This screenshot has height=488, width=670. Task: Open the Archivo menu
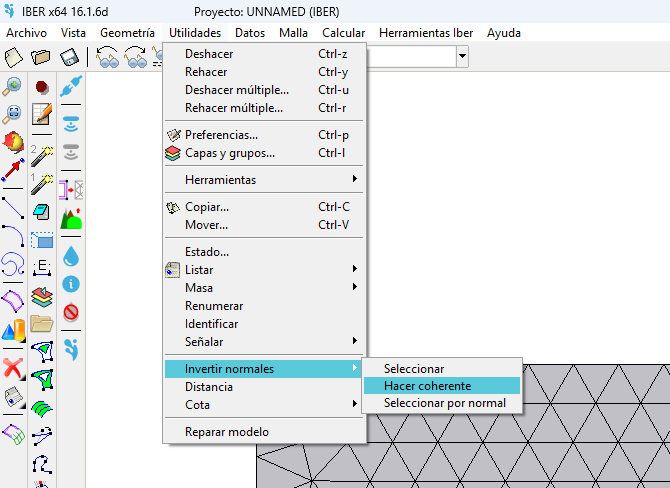tap(26, 33)
